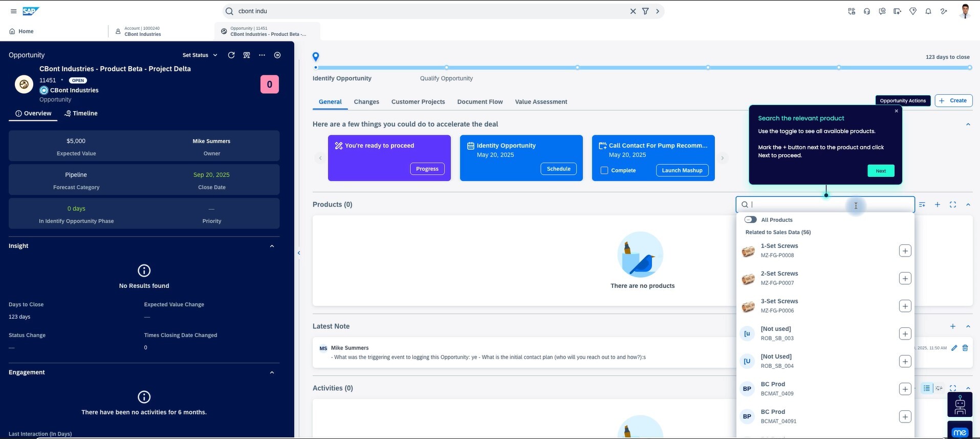The image size is (980, 439).
Task: Click the delete trash icon on latest note
Action: 965,348
